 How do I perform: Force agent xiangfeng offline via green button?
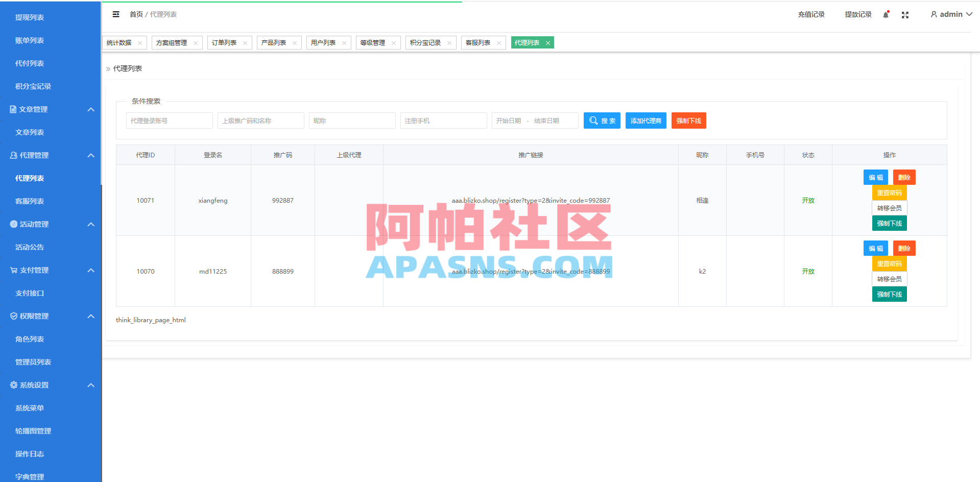tap(890, 223)
